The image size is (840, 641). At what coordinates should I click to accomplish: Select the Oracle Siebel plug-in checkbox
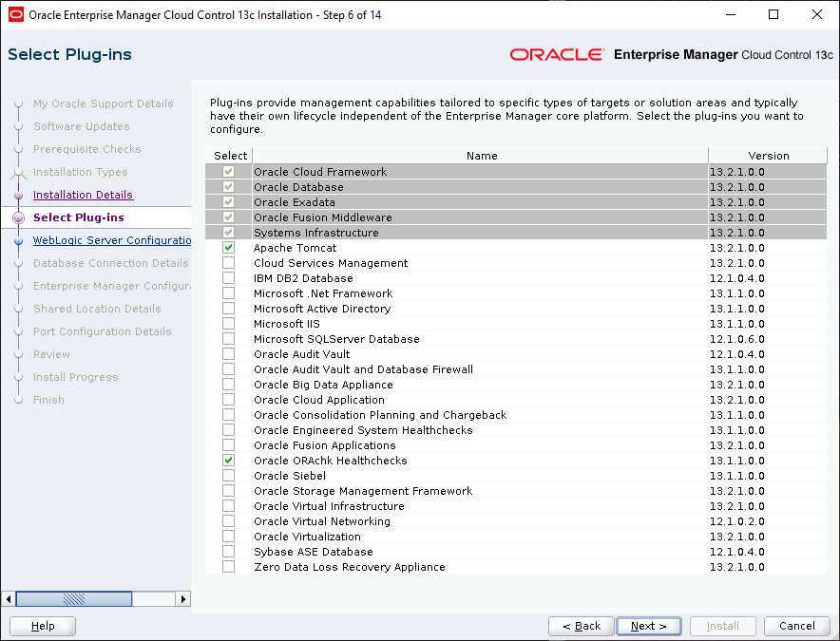point(229,475)
